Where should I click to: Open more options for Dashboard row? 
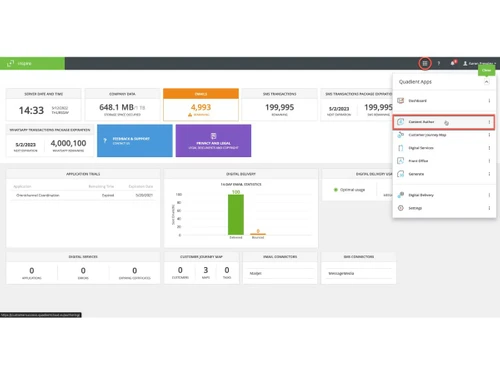(x=489, y=101)
